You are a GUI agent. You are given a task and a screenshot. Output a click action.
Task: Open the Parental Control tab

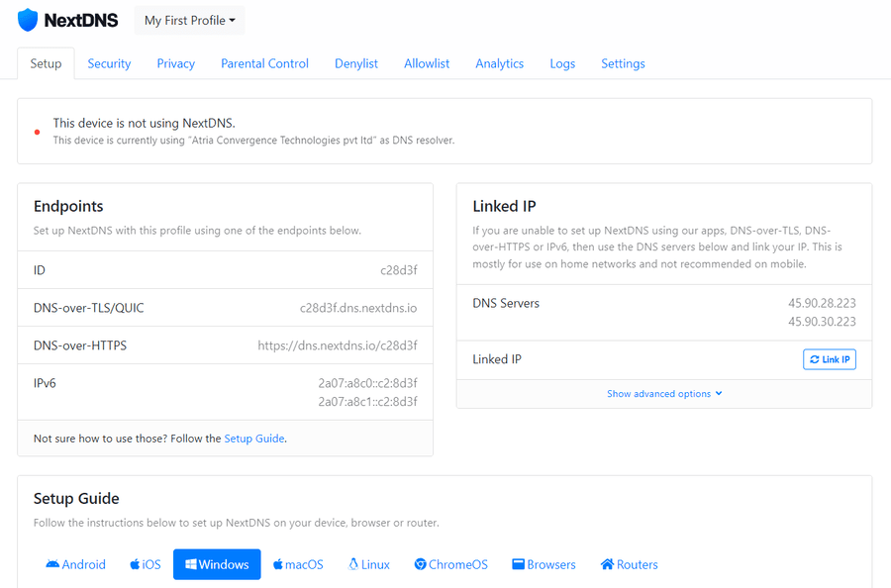tap(264, 63)
